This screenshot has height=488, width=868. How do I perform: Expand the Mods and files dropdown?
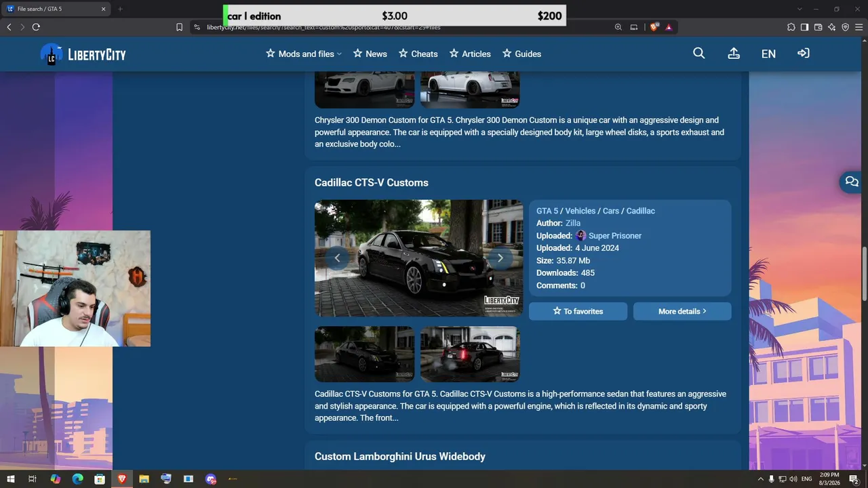304,54
